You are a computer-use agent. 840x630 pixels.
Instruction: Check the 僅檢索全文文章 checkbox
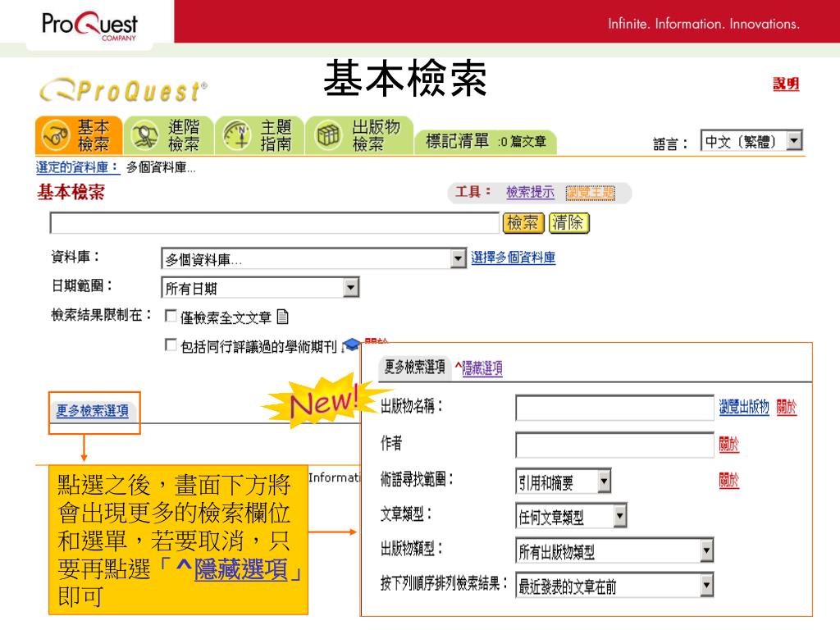[171, 316]
